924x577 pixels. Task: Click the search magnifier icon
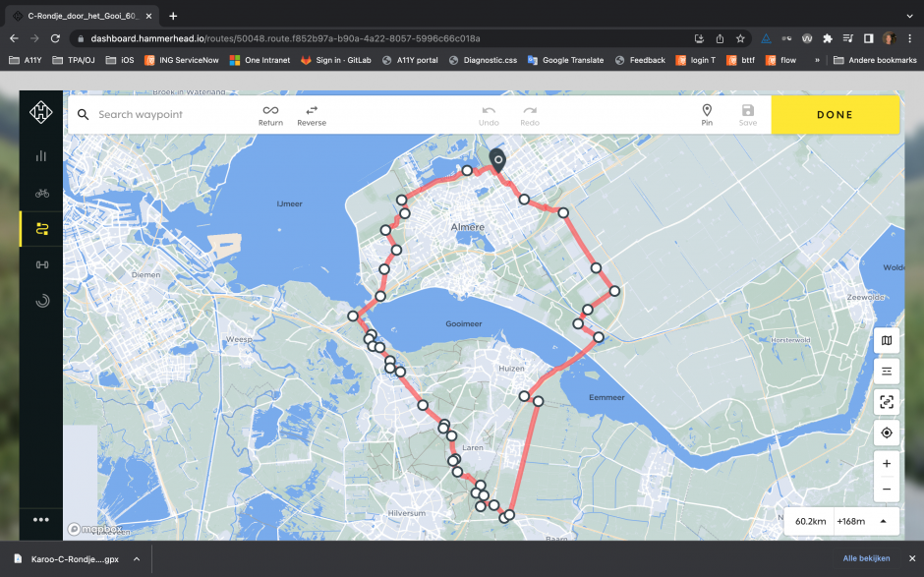tap(84, 114)
